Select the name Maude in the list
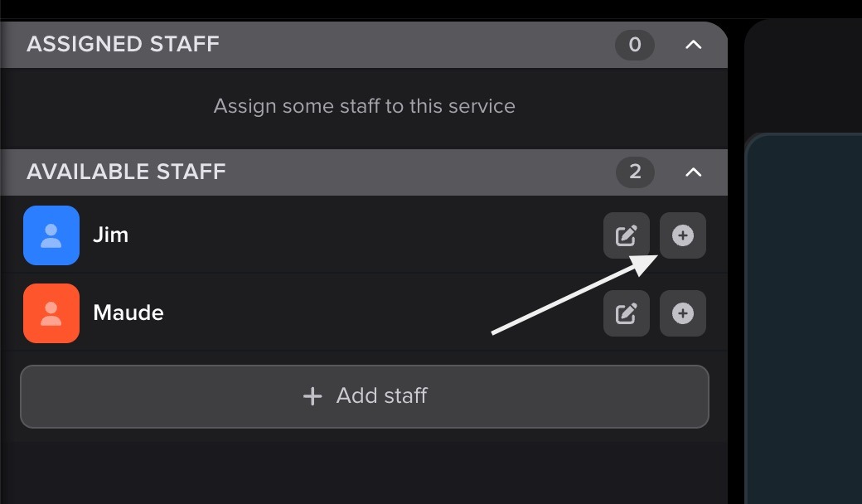862x504 pixels. click(128, 313)
